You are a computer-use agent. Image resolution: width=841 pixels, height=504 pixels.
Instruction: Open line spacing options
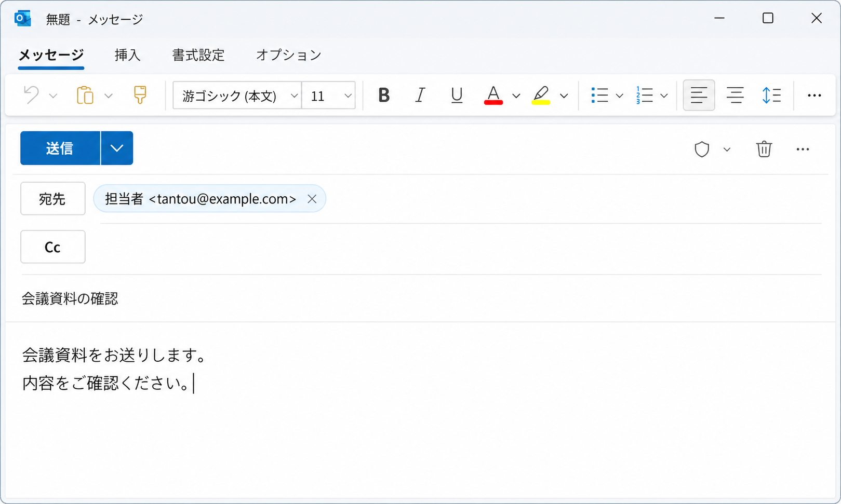coord(771,96)
